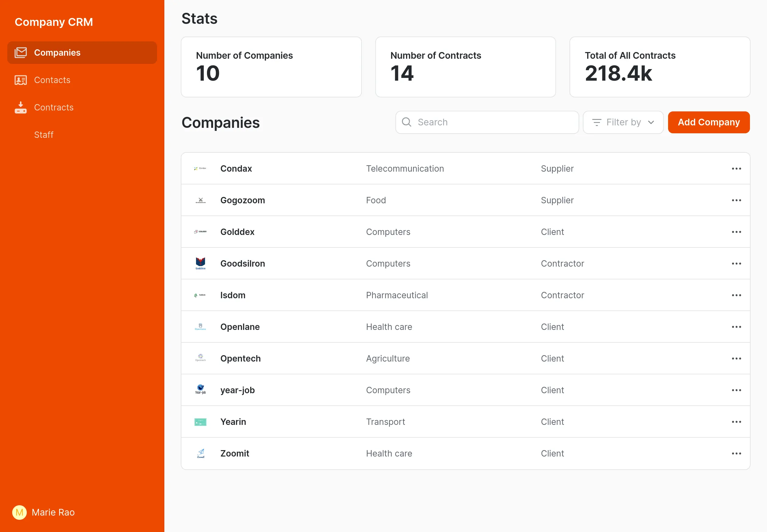767x532 pixels.
Task: Click the Marie Rao avatar circle
Action: click(x=19, y=512)
